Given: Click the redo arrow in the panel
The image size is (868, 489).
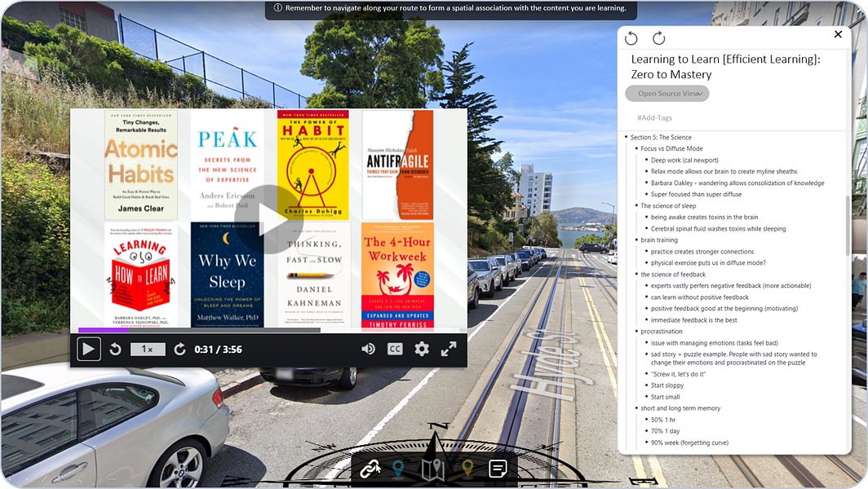Looking at the screenshot, I should pyautogui.click(x=658, y=37).
